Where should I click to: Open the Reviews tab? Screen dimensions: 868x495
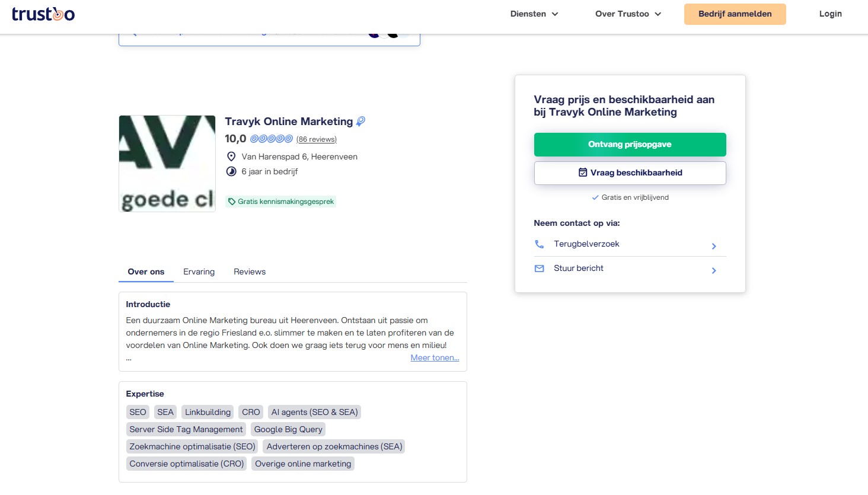[x=250, y=272]
